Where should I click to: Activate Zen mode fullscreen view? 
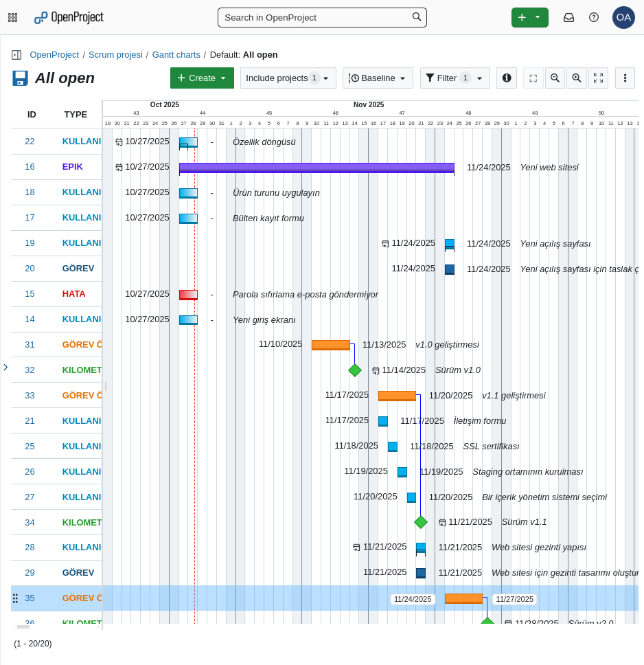598,78
